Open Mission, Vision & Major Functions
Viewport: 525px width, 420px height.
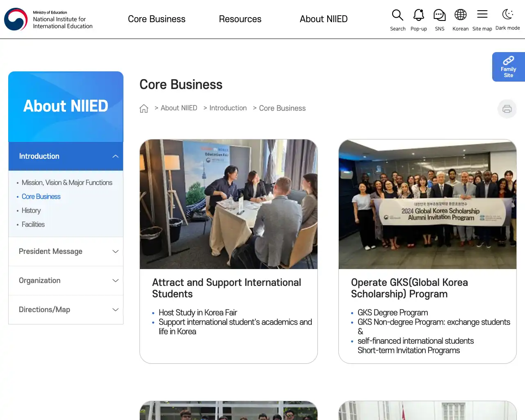[x=67, y=183]
